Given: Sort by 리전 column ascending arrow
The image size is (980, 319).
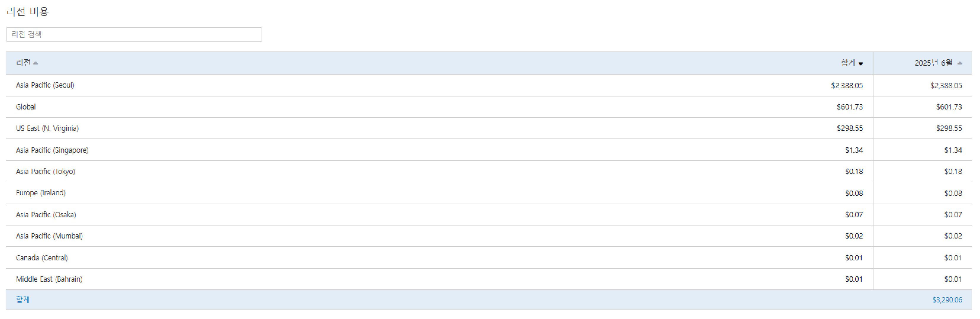Looking at the screenshot, I should tap(36, 63).
